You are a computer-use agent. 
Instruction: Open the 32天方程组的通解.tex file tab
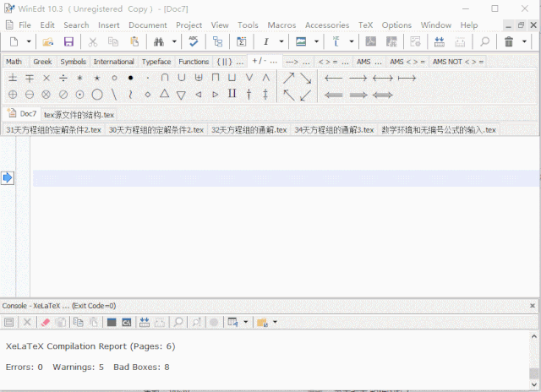pos(249,130)
